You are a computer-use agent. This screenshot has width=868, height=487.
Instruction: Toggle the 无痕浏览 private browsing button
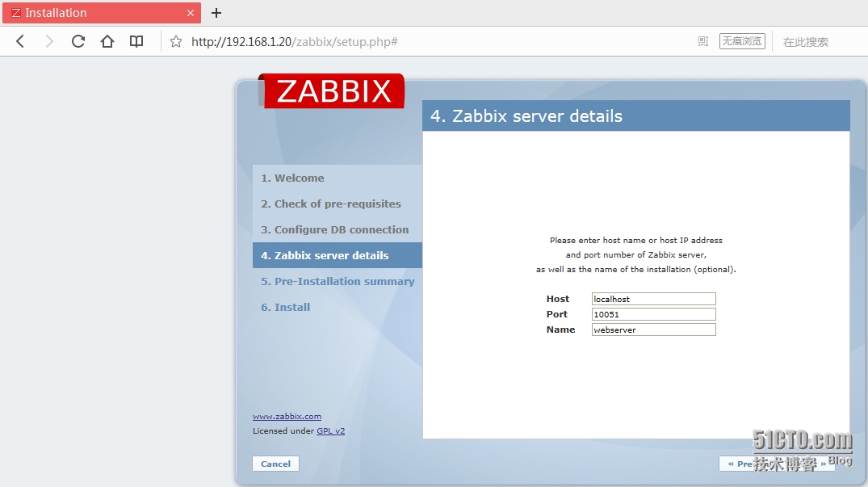[x=742, y=41]
